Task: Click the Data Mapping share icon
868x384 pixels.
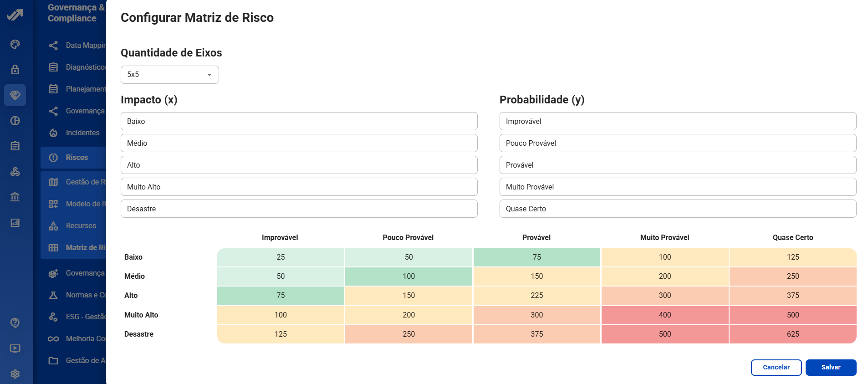Action: (x=53, y=46)
